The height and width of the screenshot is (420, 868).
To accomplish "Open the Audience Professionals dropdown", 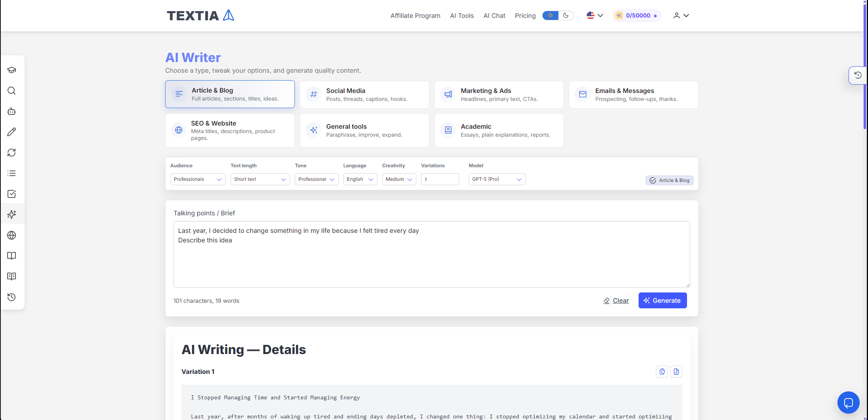I will 198,179.
